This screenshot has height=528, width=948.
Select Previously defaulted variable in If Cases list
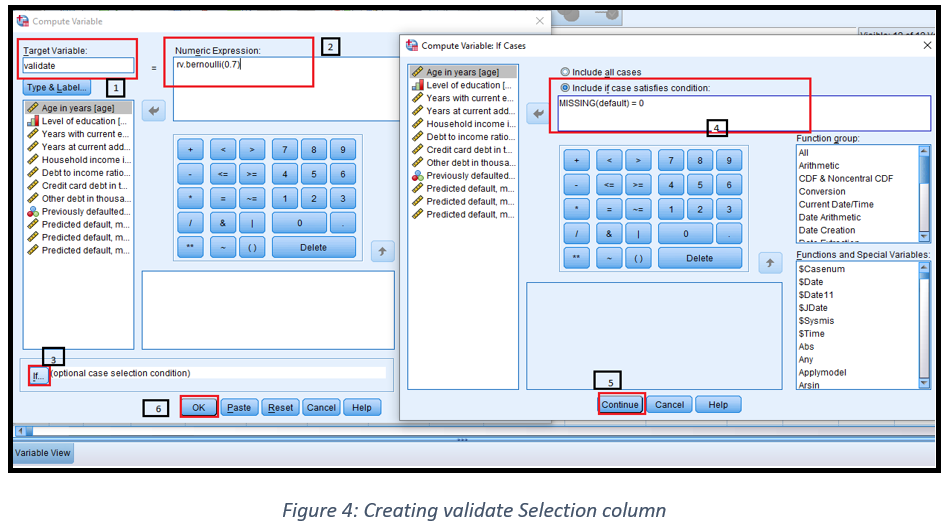coord(469,176)
